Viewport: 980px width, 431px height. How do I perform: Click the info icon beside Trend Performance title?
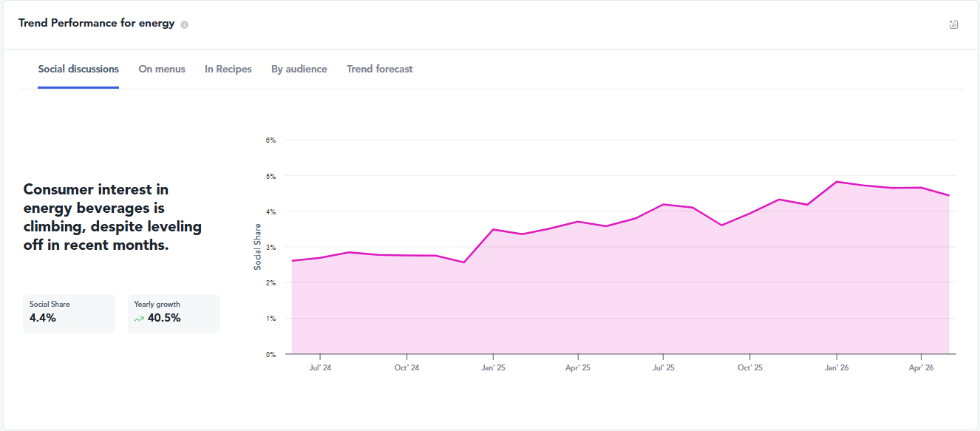point(185,24)
